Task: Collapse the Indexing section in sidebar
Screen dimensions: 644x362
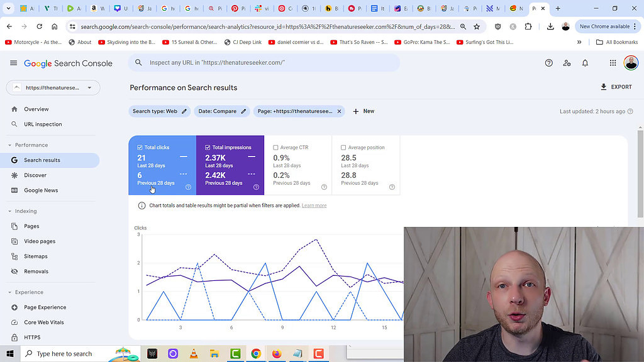Action: tap(10, 211)
